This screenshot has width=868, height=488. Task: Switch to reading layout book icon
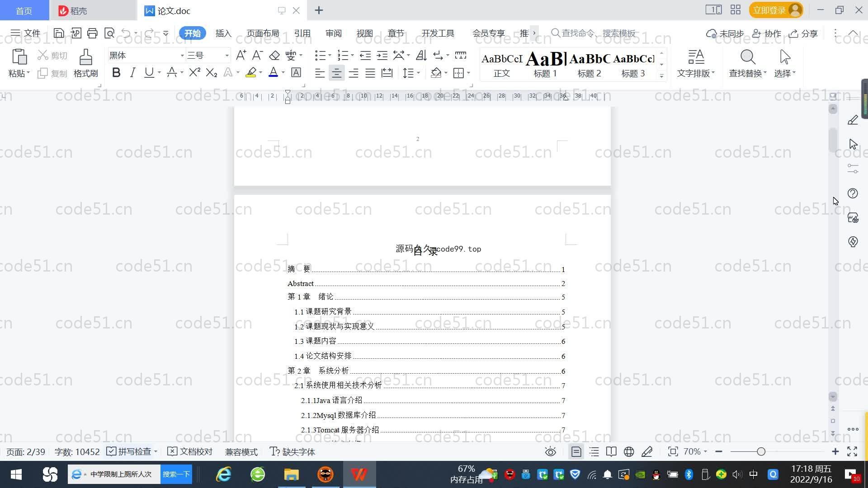click(x=611, y=452)
